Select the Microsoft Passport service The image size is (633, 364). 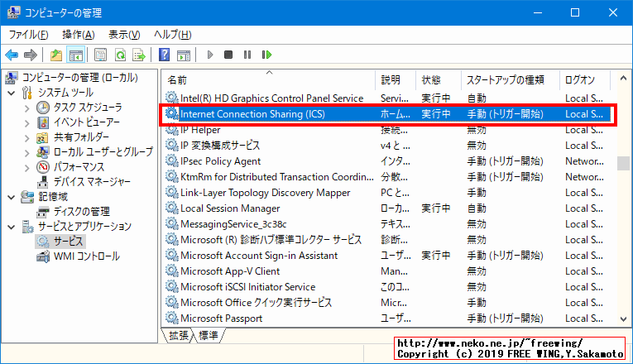pos(221,318)
